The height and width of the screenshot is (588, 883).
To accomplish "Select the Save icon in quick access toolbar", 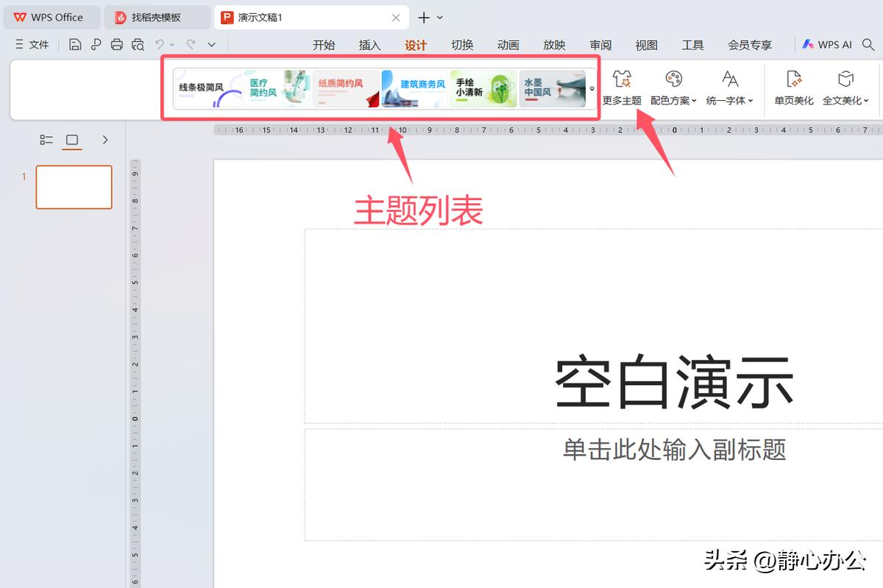I will coord(76,44).
